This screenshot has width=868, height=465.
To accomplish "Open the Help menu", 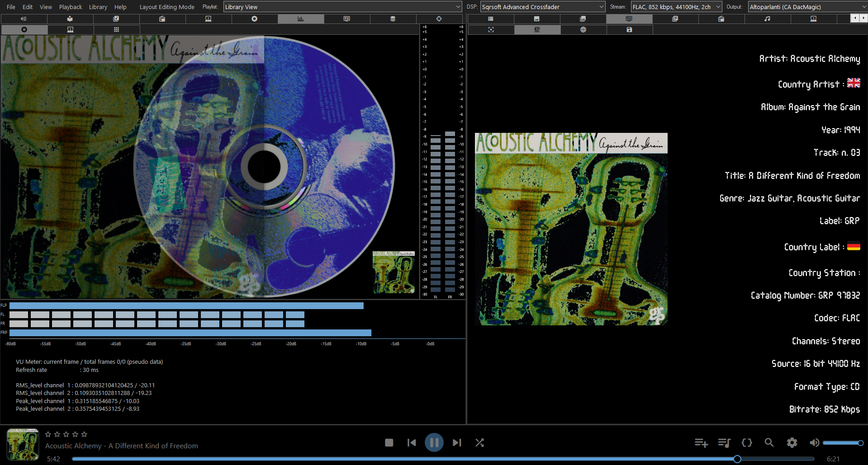I will (x=120, y=7).
